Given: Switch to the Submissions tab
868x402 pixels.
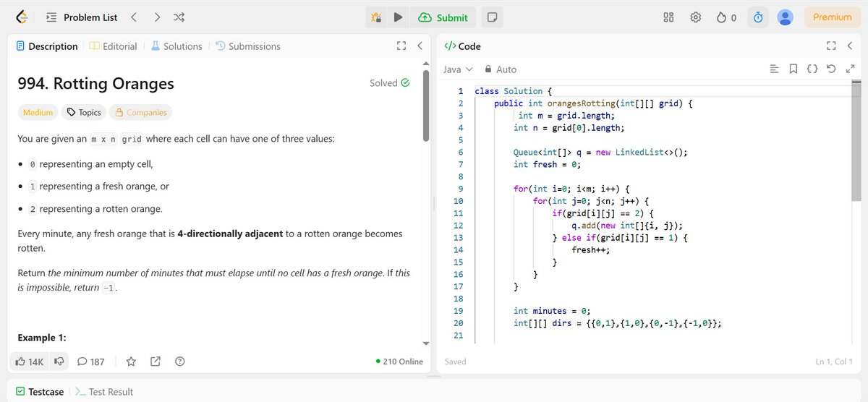Looking at the screenshot, I should tap(248, 46).
